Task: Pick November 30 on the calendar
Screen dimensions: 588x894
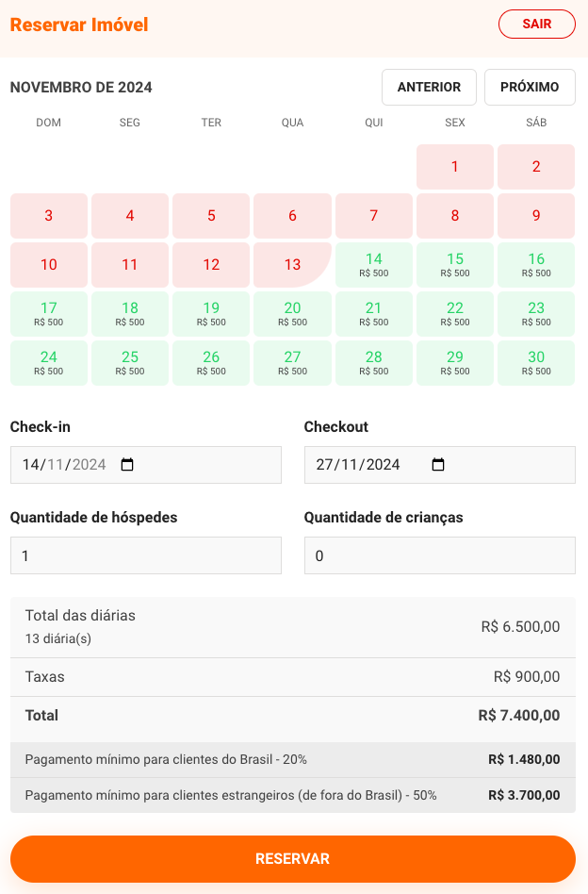Action: [536, 363]
